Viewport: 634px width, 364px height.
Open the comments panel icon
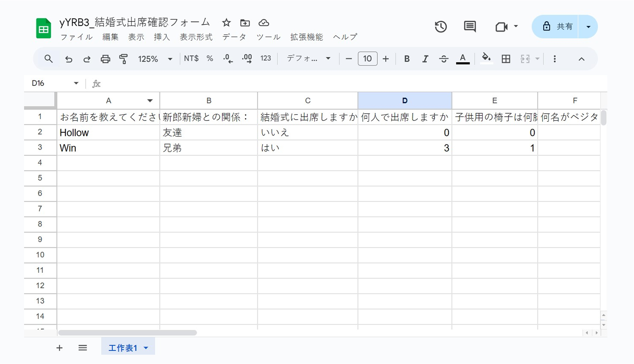[x=470, y=27]
